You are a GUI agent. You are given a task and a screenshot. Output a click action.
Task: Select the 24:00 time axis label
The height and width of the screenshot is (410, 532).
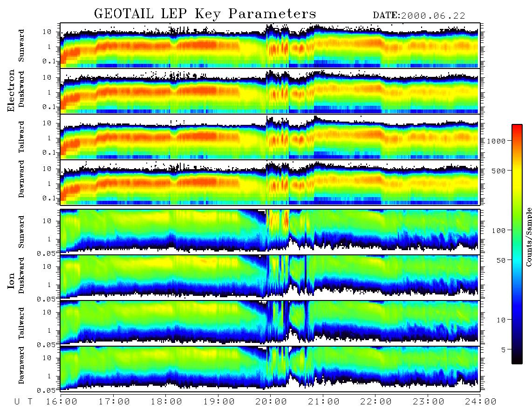480,402
